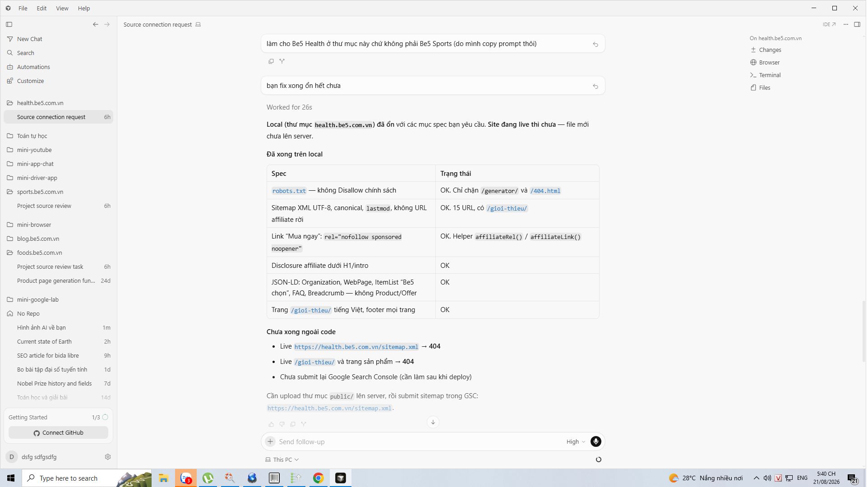Open the Help menu
Screen dimensions: 868x487
[x=84, y=8]
